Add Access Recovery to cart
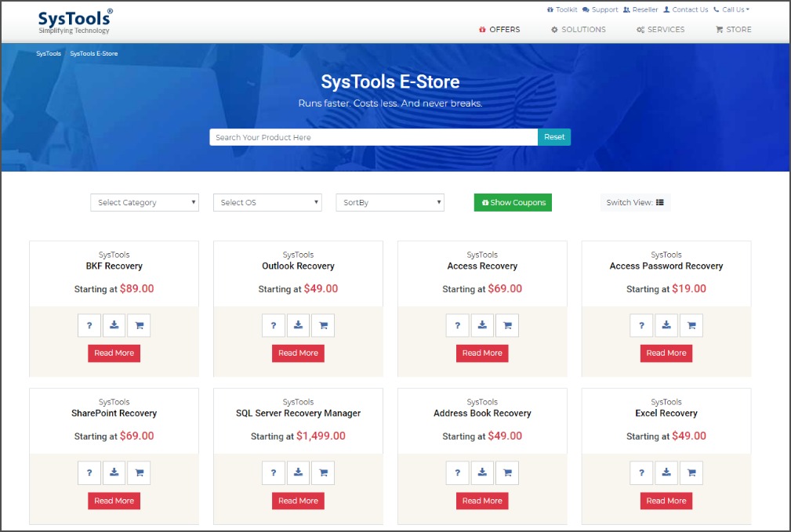Image resolution: width=791 pixels, height=532 pixels. (x=507, y=325)
